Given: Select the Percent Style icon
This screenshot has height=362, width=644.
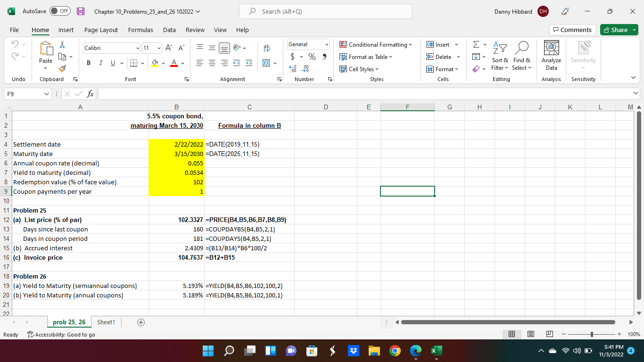Looking at the screenshot, I should coord(312,57).
